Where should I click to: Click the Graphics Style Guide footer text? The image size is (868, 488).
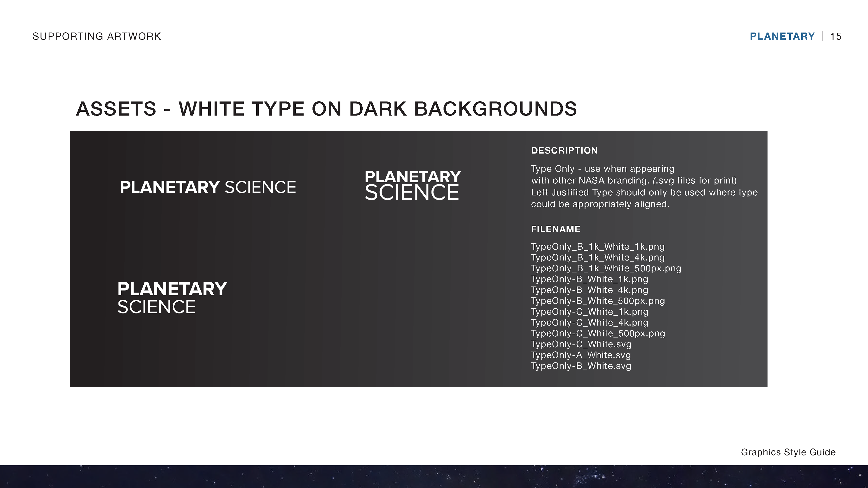[x=788, y=452]
